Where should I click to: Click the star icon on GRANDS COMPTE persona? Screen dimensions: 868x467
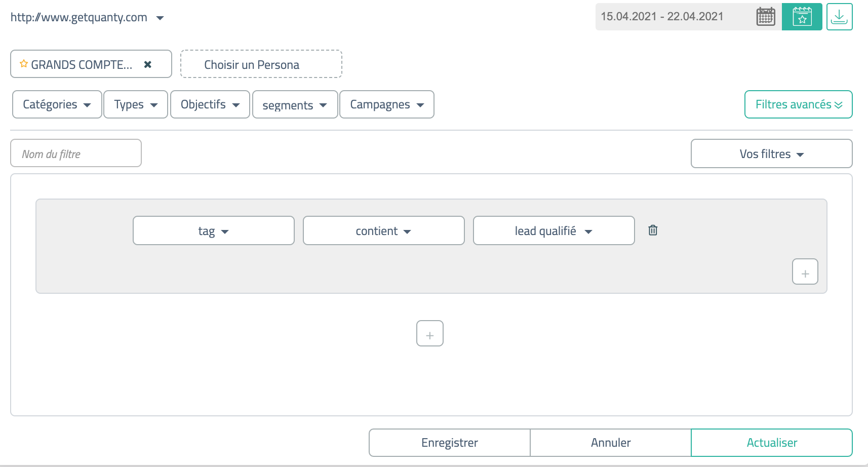[x=23, y=64]
